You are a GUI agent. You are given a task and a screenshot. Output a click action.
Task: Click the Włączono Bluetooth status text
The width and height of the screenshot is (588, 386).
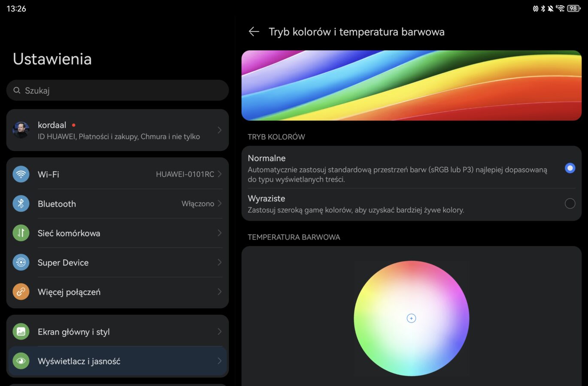[x=197, y=204]
